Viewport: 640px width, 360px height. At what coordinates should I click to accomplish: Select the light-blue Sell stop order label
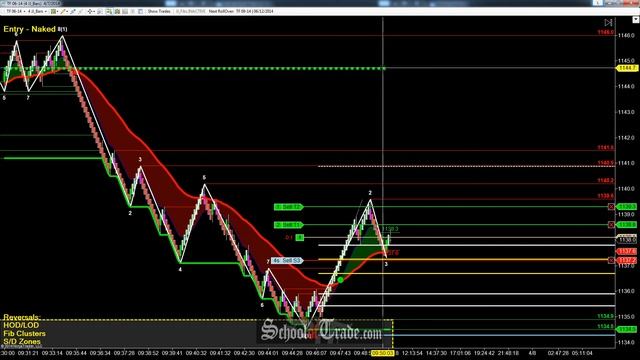(287, 260)
